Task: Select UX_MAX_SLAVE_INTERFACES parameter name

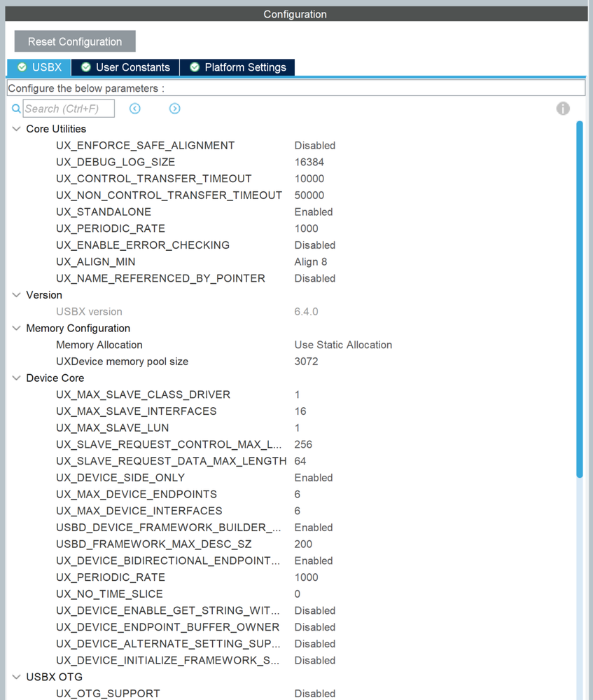Action: tap(136, 411)
